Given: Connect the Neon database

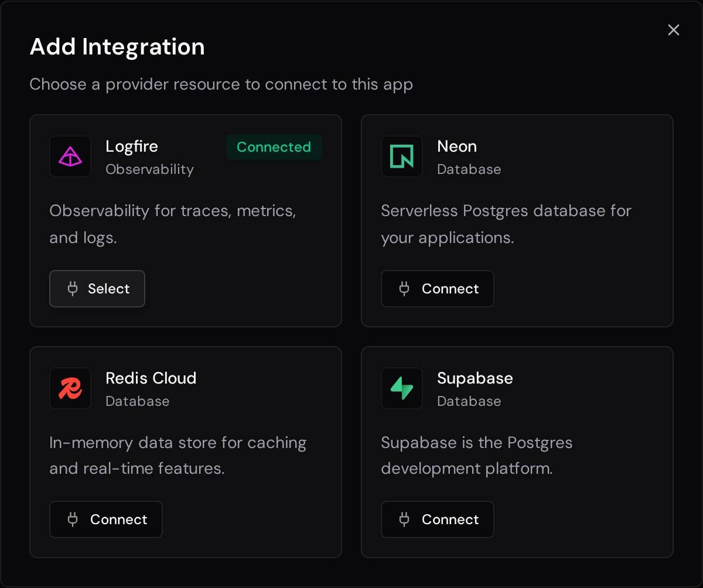Looking at the screenshot, I should click(438, 289).
